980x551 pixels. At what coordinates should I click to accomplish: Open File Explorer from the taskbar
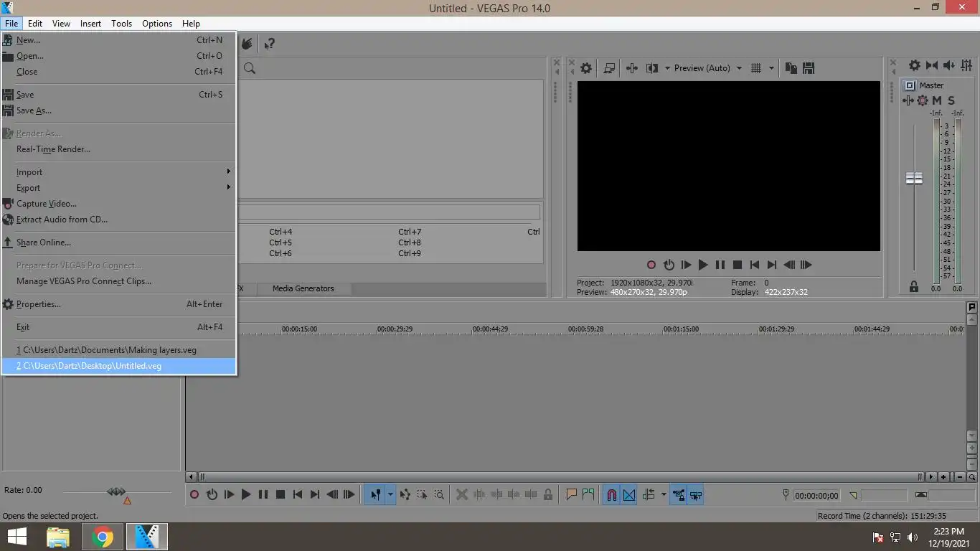(x=58, y=537)
